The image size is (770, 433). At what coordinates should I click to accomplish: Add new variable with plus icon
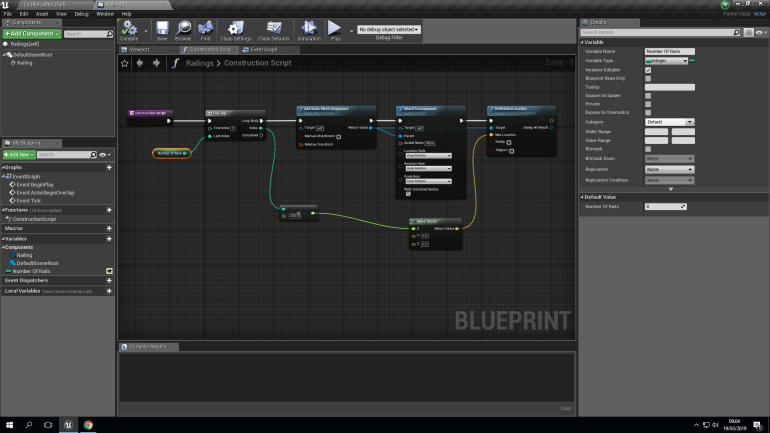coord(109,239)
